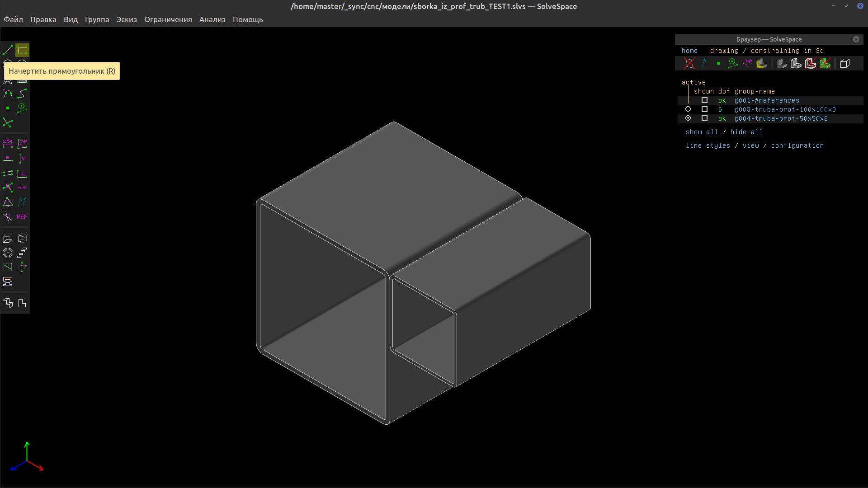Toggle shown checkbox for g003-truba-prof-100x100x3
This screenshot has width=868, height=488.
tap(704, 109)
